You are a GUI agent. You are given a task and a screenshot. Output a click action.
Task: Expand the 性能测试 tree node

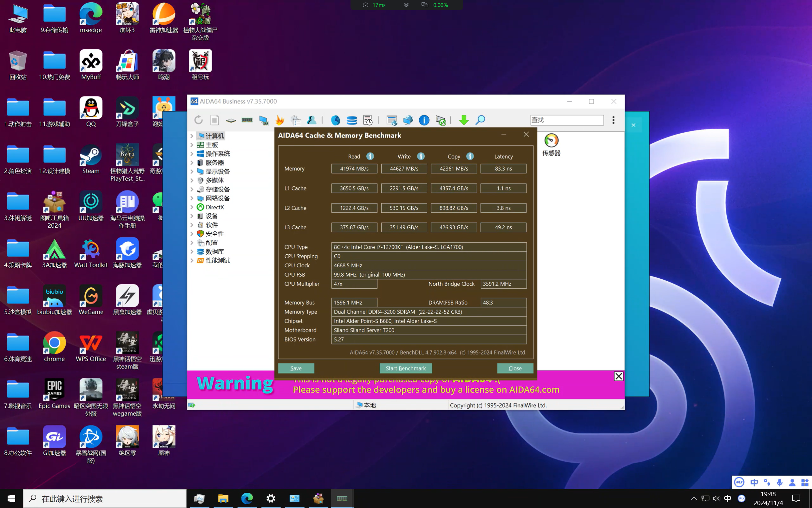tap(192, 260)
